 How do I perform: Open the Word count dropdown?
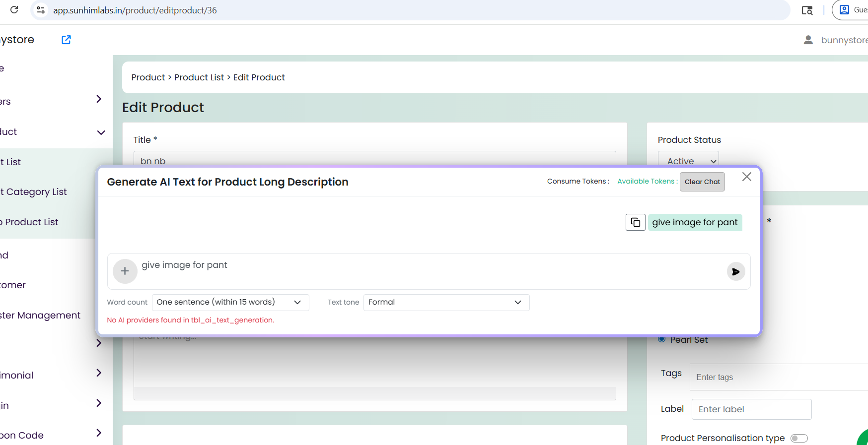coord(230,302)
